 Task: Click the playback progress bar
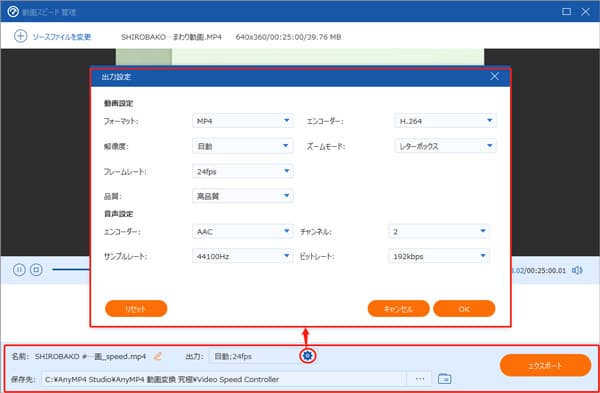point(71,269)
